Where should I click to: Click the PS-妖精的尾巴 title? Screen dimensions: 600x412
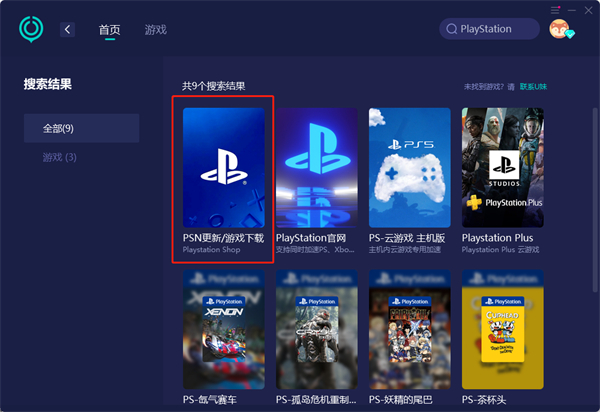(x=401, y=400)
